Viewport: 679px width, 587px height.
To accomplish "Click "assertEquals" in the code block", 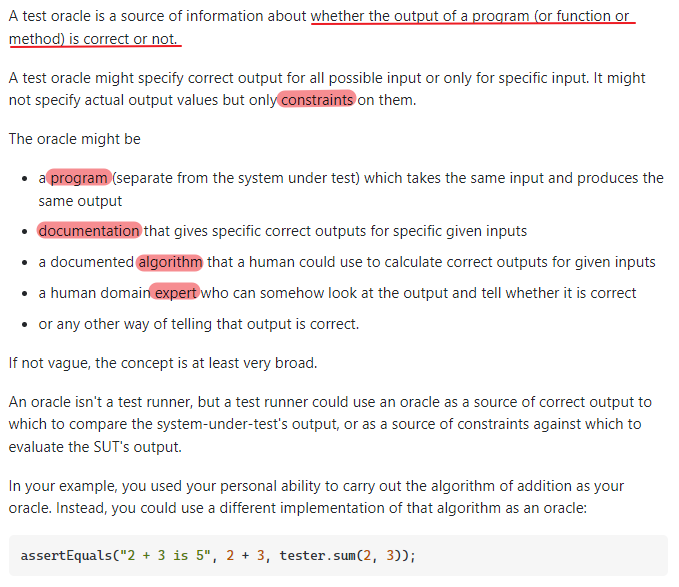I will click(65, 556).
